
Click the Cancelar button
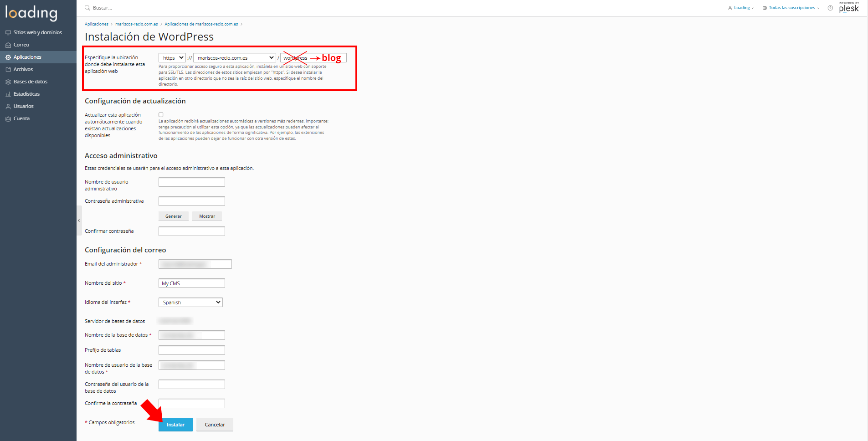click(x=215, y=425)
